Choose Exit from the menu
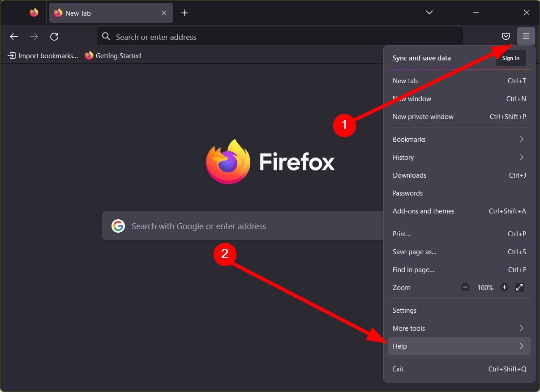The height and width of the screenshot is (392, 540). pos(459,369)
